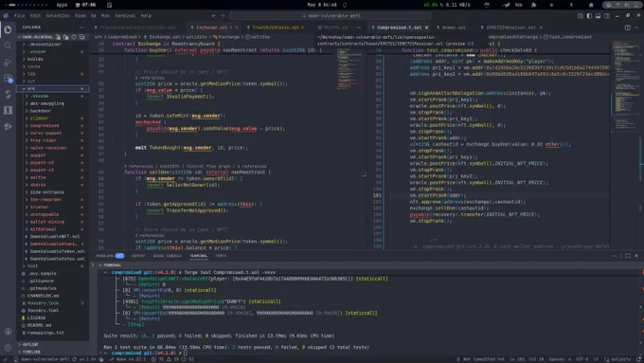Close the IERC721Receiver.sol tab
Viewport: 644px width, 363px height.
(541, 27)
